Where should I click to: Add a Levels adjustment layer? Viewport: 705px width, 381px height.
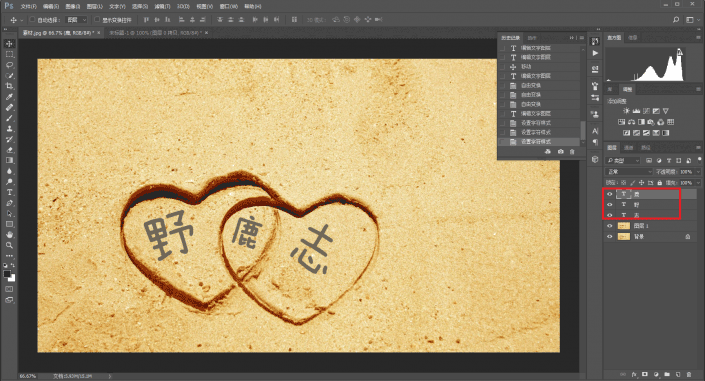(x=636, y=111)
